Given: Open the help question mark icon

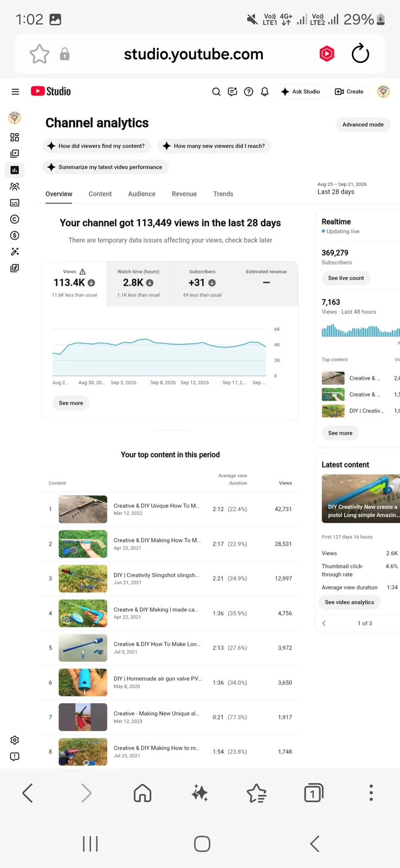Looking at the screenshot, I should [x=249, y=92].
